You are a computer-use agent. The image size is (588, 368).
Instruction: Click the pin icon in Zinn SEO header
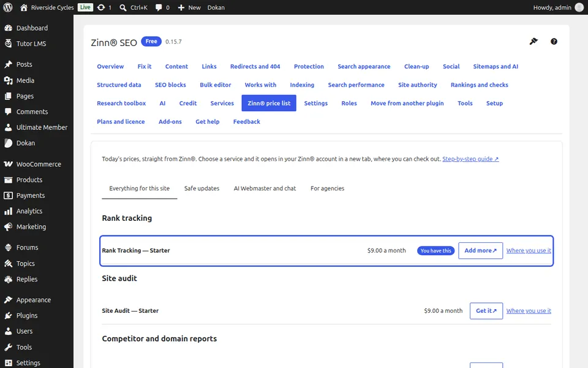click(533, 41)
